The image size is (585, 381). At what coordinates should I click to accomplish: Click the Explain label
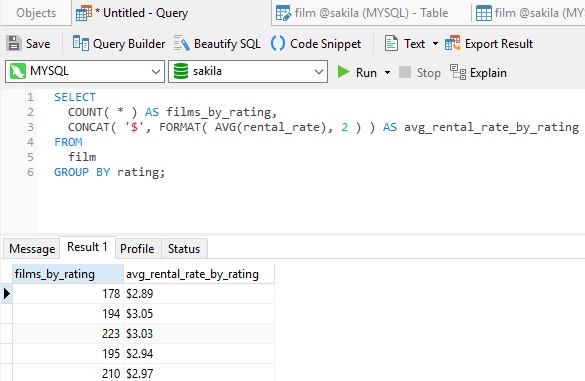(488, 72)
